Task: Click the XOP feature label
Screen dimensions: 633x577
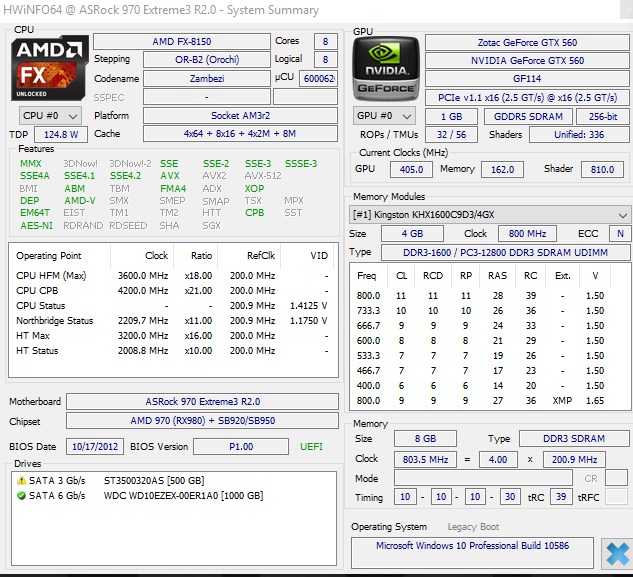Action: coord(254,189)
